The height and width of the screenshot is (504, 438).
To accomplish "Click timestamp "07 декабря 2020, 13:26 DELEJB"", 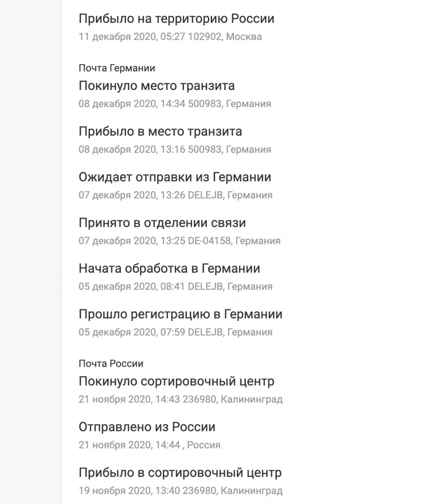I will click(151, 195).
